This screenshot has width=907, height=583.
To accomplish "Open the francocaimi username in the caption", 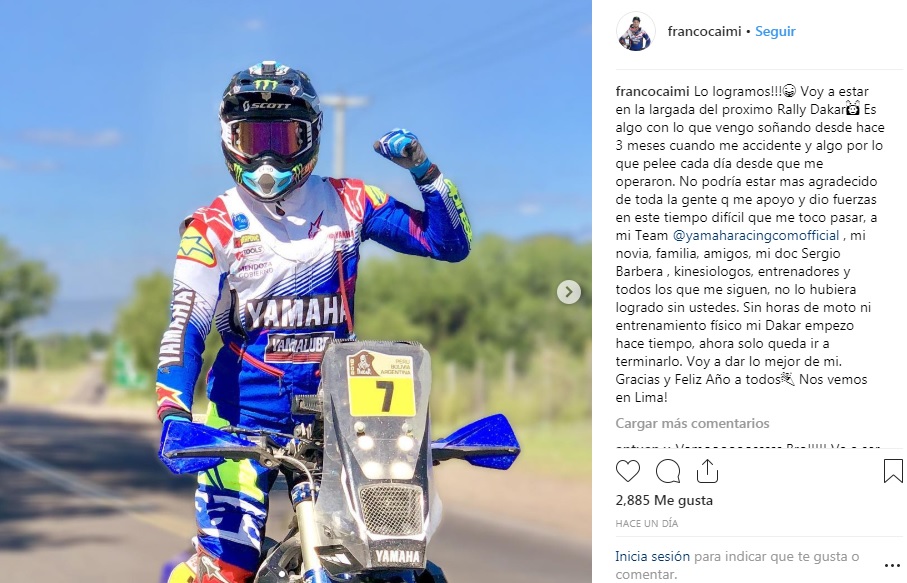I will click(652, 91).
